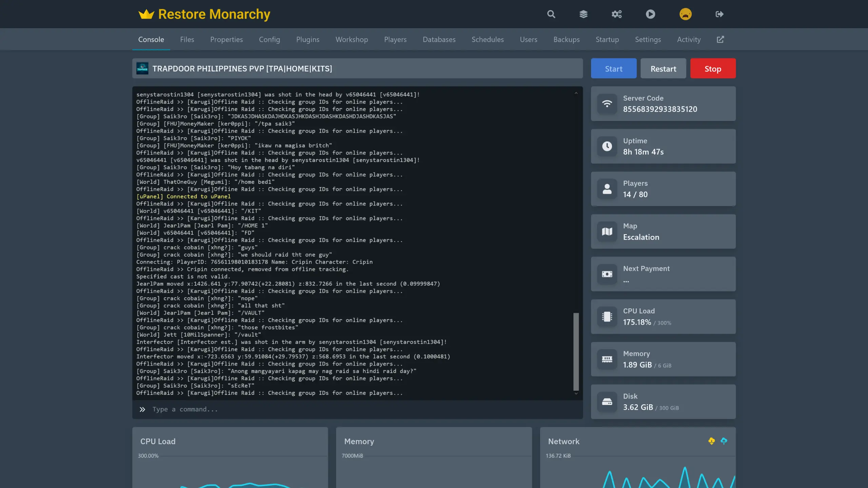Click the Players person icon
Viewport: 868px width, 488px height.
click(607, 189)
